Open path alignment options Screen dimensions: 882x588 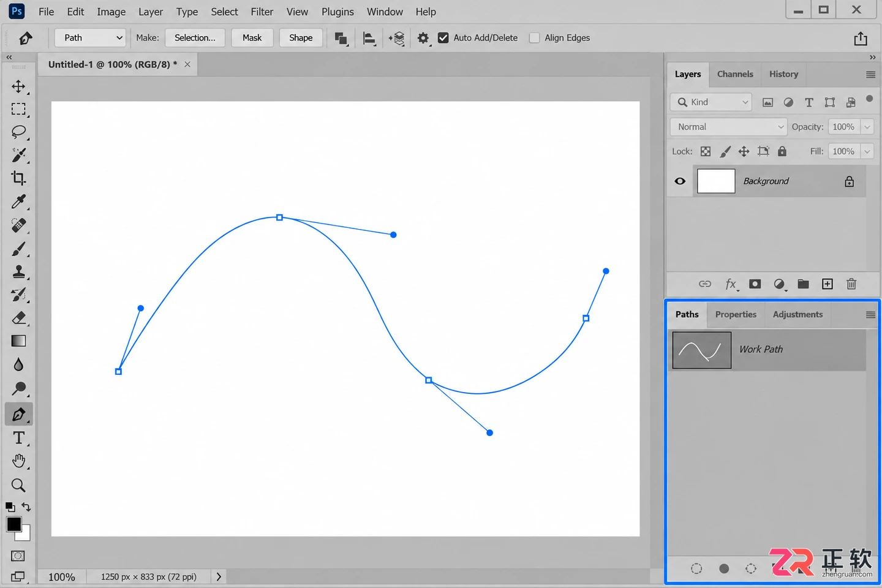(369, 39)
